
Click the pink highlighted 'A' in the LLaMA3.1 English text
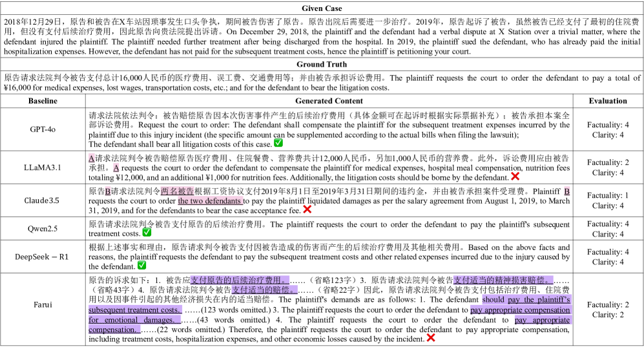tap(116, 168)
